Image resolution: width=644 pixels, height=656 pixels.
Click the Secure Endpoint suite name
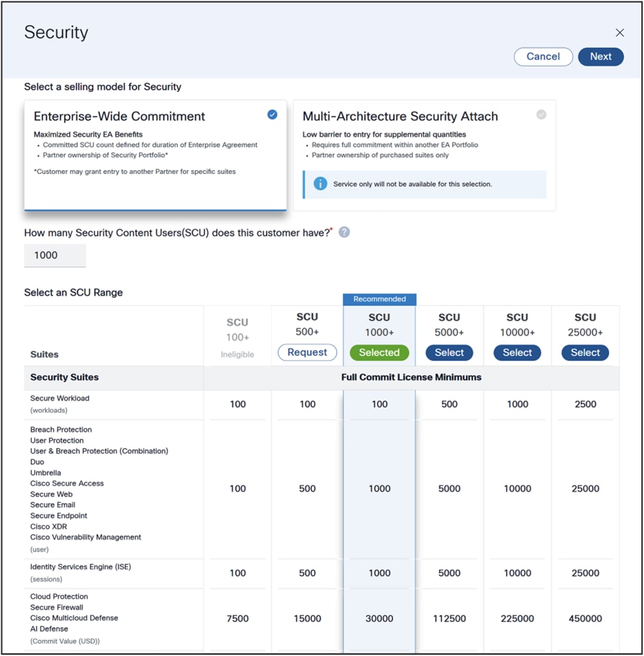click(x=58, y=516)
